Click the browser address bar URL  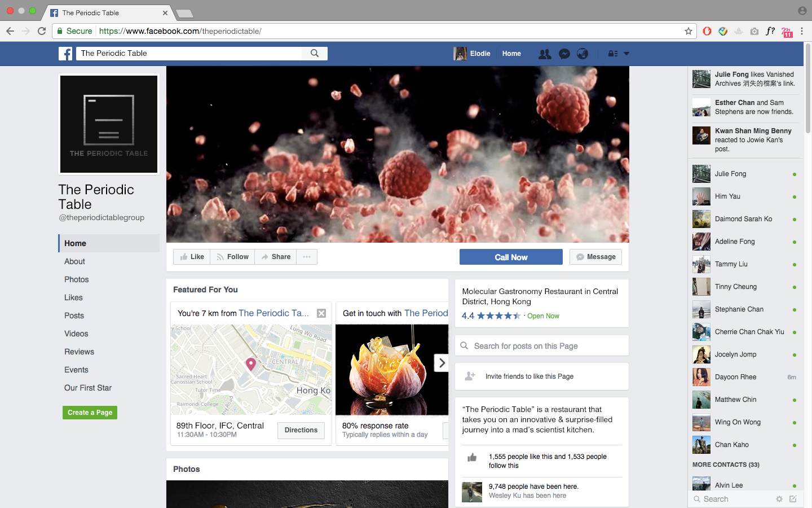tap(180, 31)
